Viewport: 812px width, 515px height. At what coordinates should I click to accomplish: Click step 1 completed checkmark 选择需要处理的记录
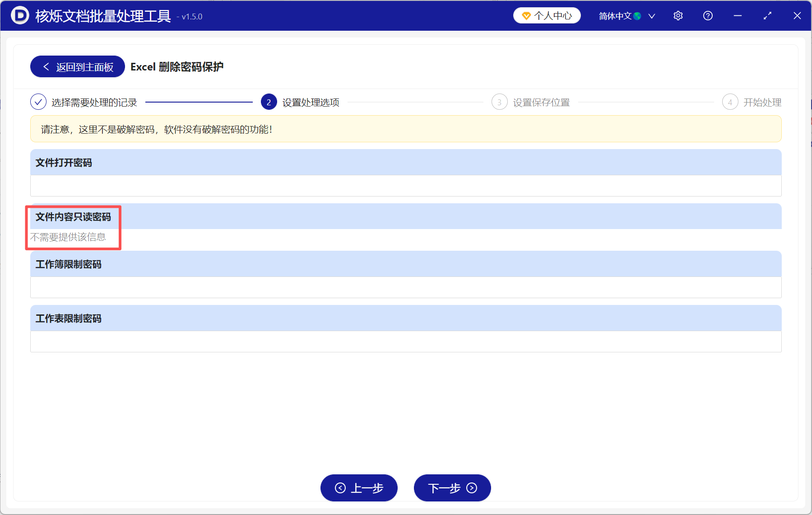point(38,102)
